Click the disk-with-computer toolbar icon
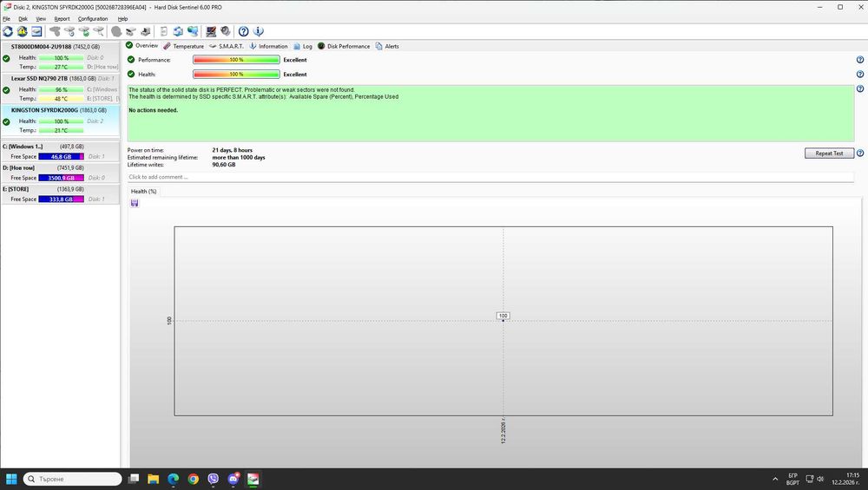868x490 pixels. point(146,31)
